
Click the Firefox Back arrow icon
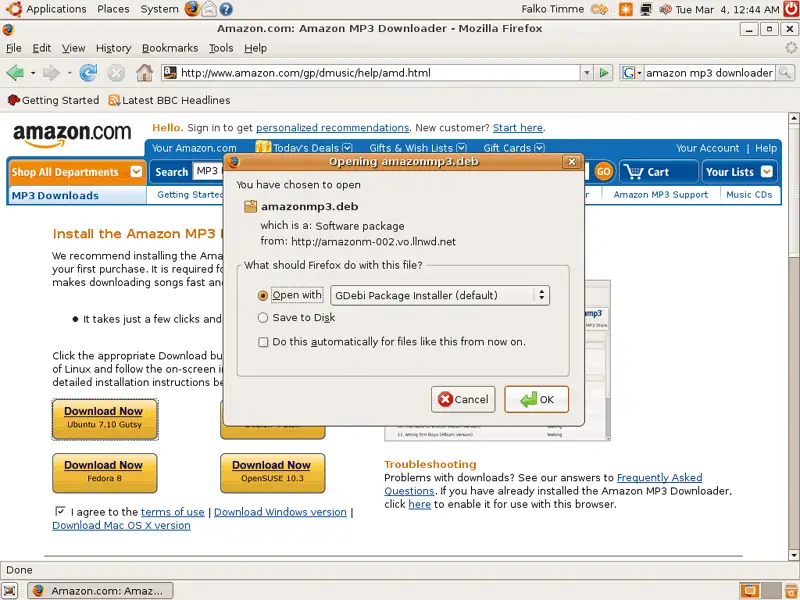(15, 73)
